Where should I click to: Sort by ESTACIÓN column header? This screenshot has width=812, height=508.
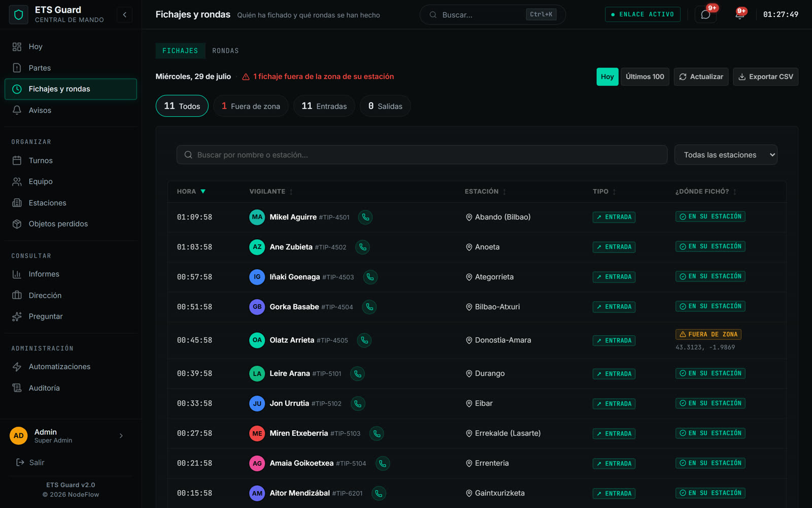(x=485, y=192)
